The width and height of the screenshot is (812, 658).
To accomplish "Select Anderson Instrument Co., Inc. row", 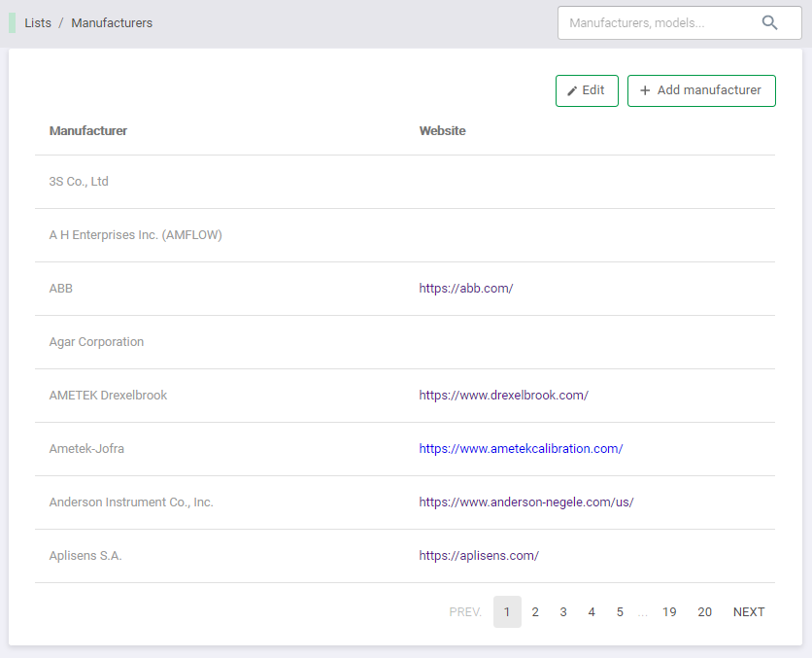I will (405, 502).
